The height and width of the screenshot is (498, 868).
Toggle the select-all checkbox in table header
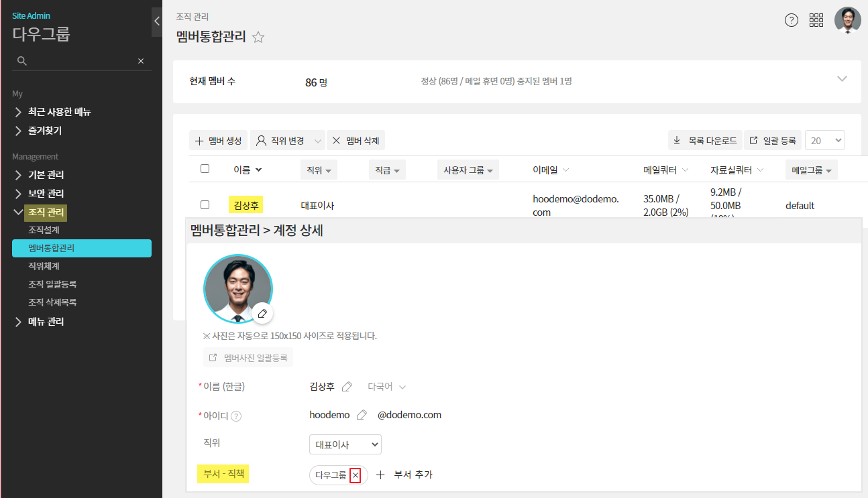click(x=205, y=169)
